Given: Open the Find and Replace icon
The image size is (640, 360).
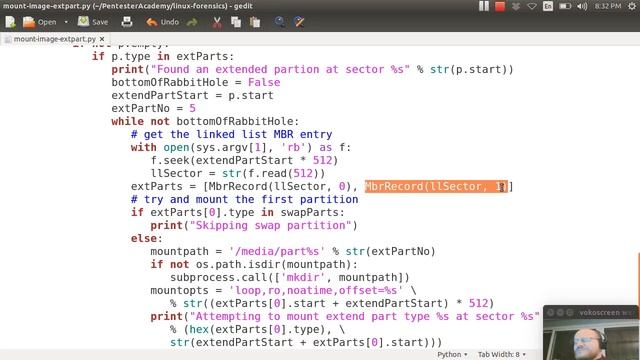Looking at the screenshot, I should (x=299, y=22).
